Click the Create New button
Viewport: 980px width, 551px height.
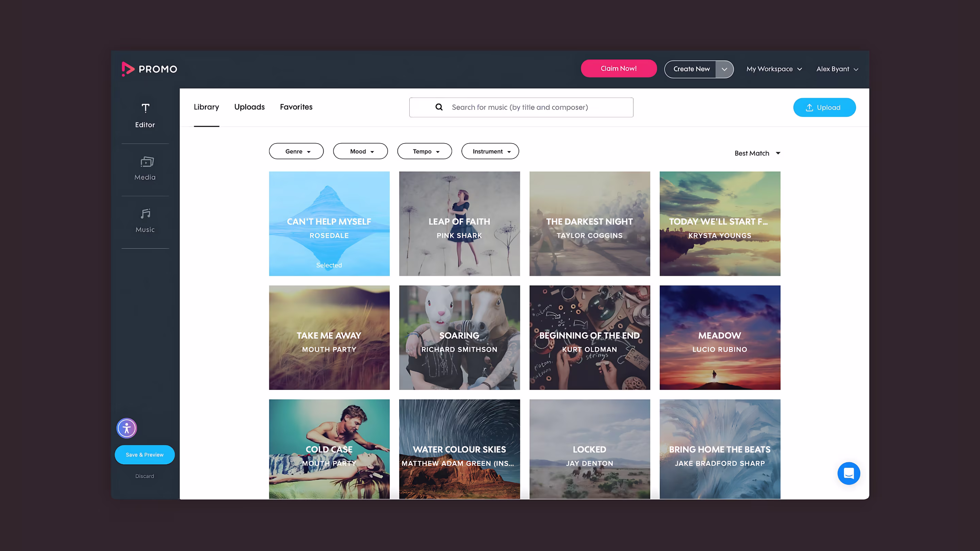691,69
